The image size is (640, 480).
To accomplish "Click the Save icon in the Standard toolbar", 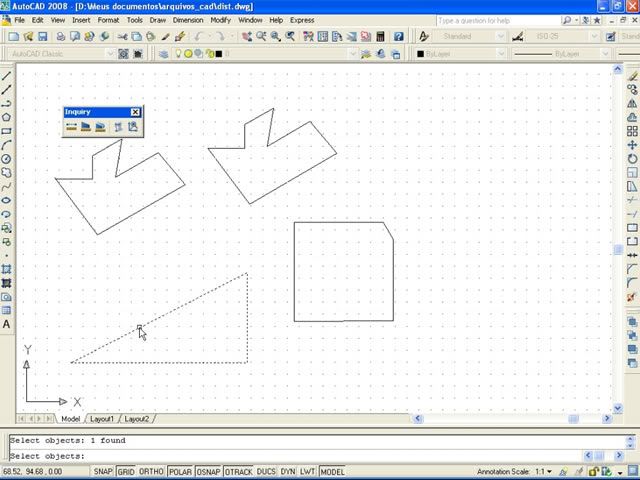I will [x=42, y=37].
